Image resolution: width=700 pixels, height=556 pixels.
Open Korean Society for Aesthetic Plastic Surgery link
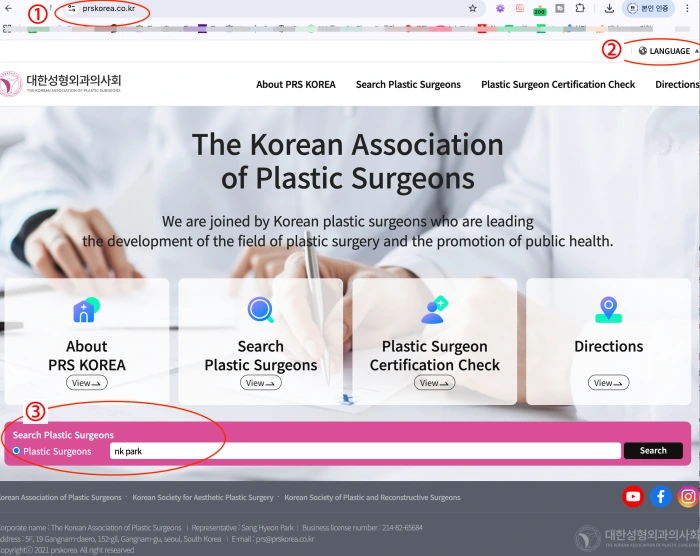[203, 497]
